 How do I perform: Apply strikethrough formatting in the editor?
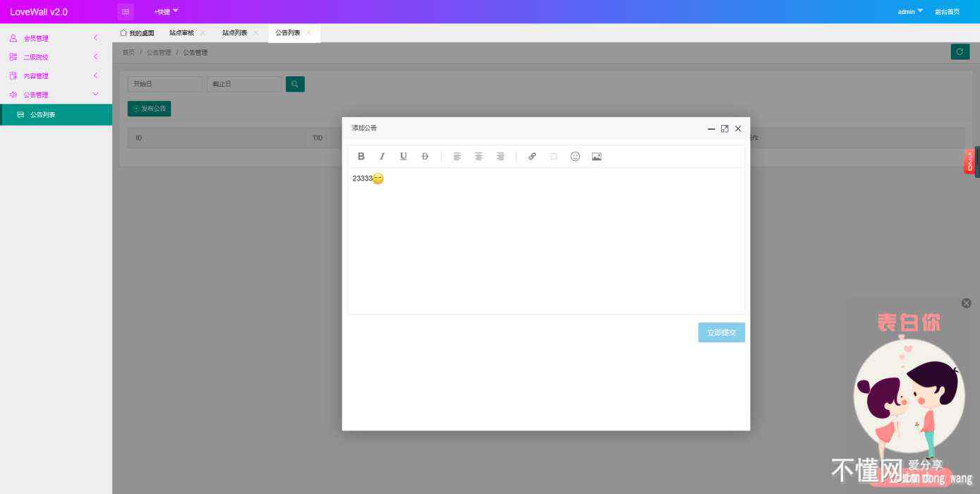click(425, 157)
